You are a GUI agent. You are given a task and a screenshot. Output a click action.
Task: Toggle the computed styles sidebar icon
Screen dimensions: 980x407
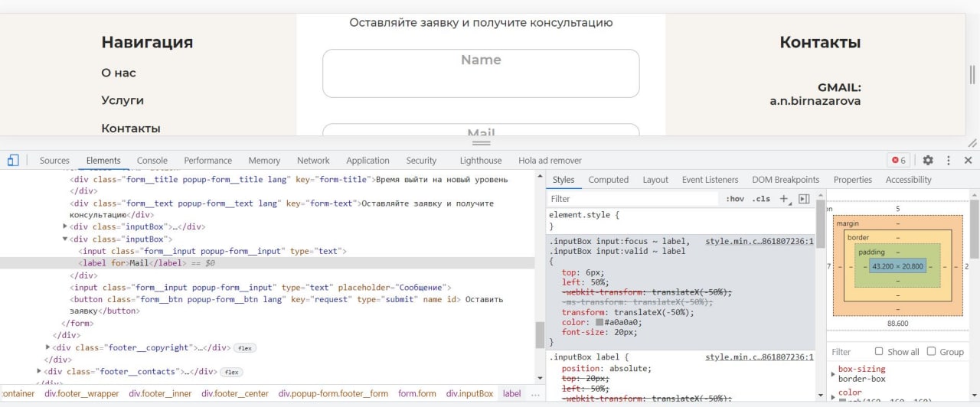804,199
